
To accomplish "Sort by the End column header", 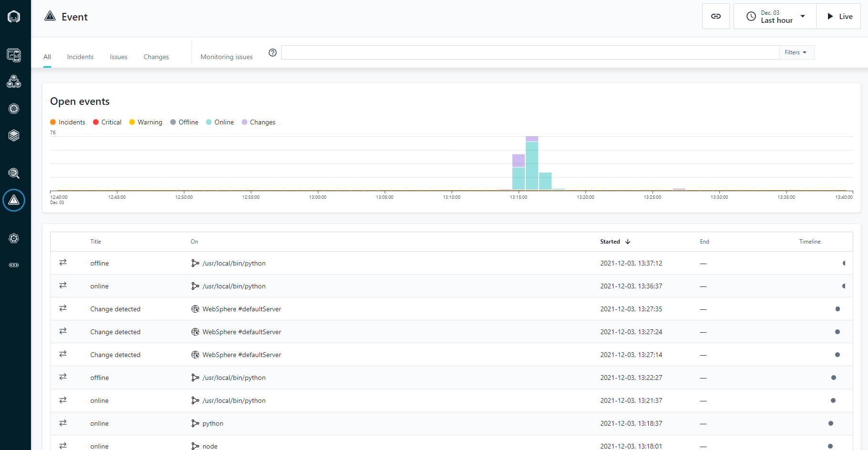I will 705,242.
